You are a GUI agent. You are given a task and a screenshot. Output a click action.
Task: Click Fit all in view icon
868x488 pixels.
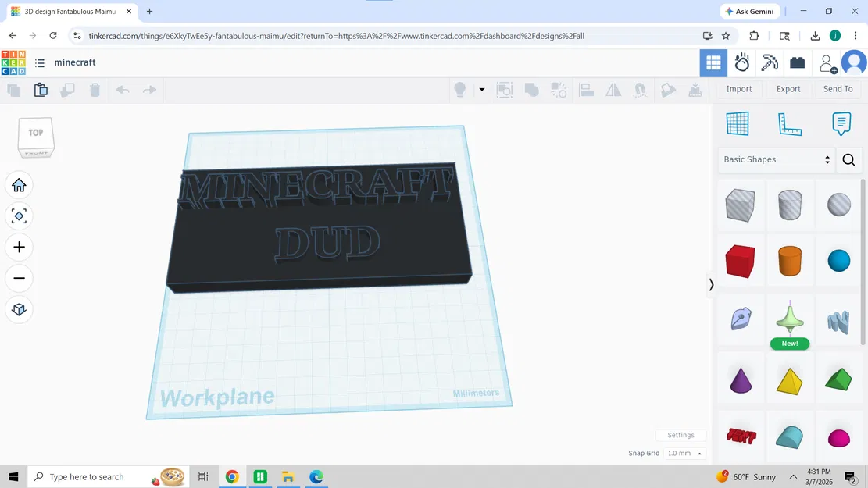point(19,216)
